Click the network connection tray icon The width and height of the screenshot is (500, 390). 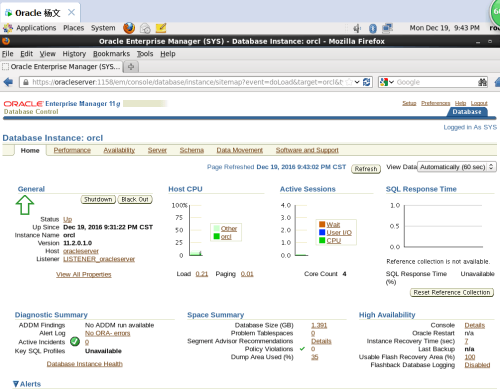(387, 28)
